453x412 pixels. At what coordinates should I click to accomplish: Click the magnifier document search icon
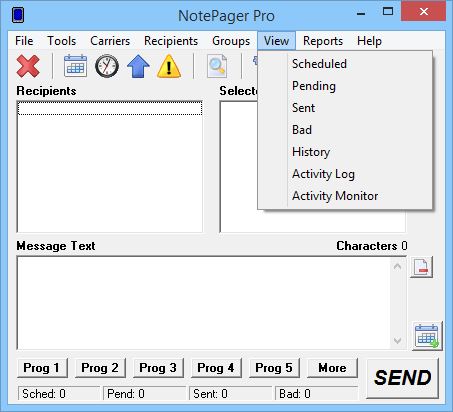(x=217, y=66)
